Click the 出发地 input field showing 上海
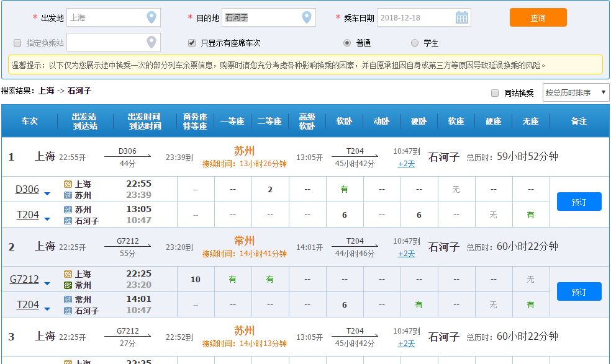Viewport: 611px width, 364px height. tap(109, 17)
